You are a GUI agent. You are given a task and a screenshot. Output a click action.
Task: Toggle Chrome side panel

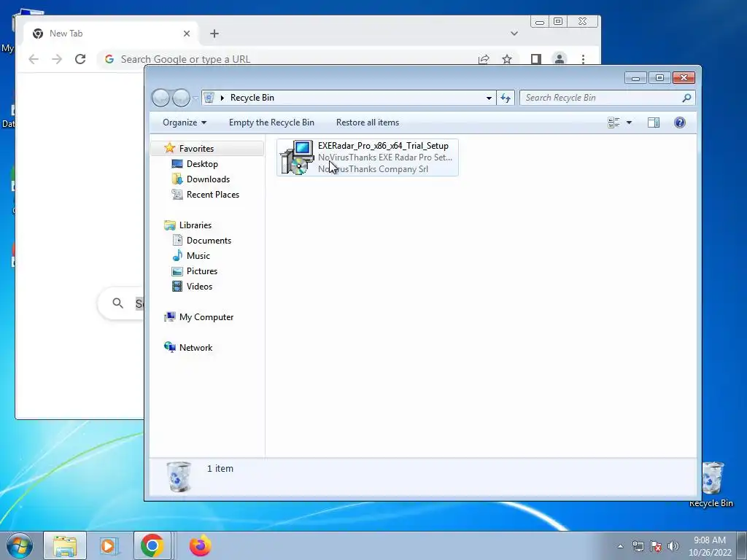(536, 59)
